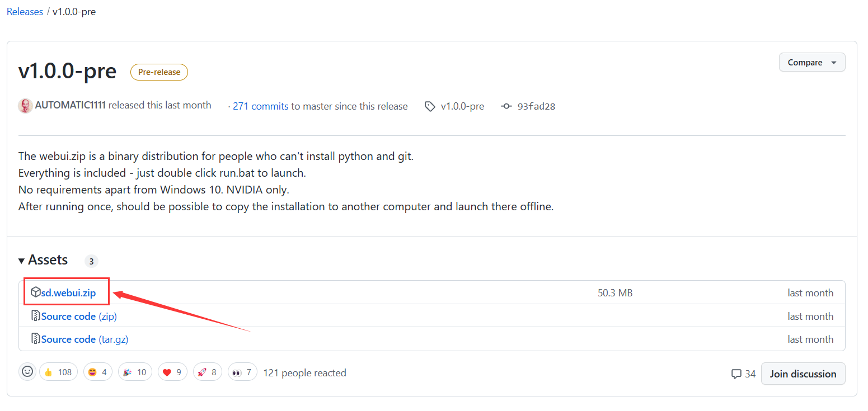
Task: Collapse the Assets section
Action: [43, 260]
